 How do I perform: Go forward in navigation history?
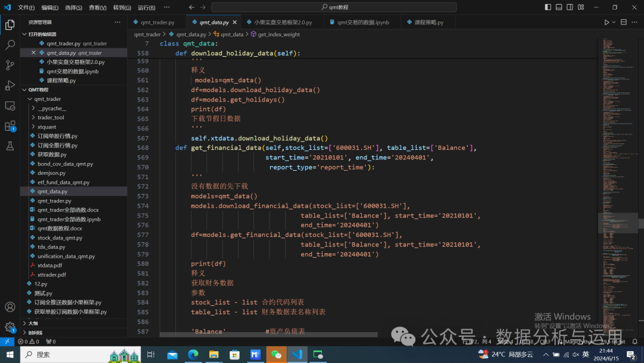pyautogui.click(x=203, y=7)
